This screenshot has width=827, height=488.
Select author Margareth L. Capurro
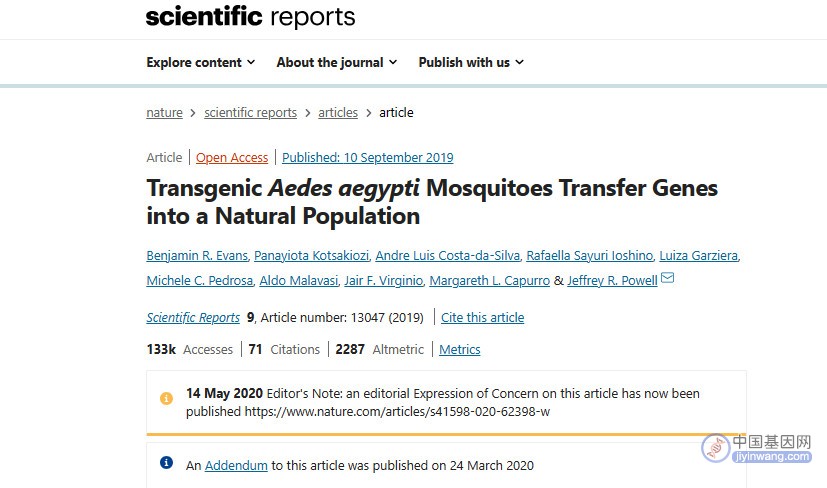[489, 280]
